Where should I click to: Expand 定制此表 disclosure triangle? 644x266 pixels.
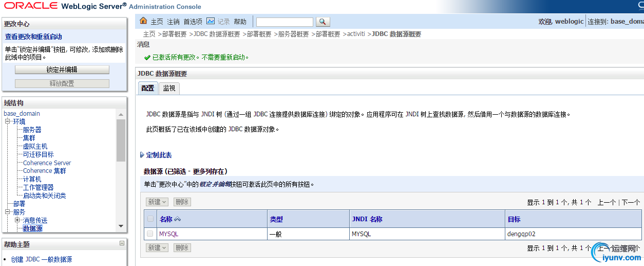click(142, 155)
